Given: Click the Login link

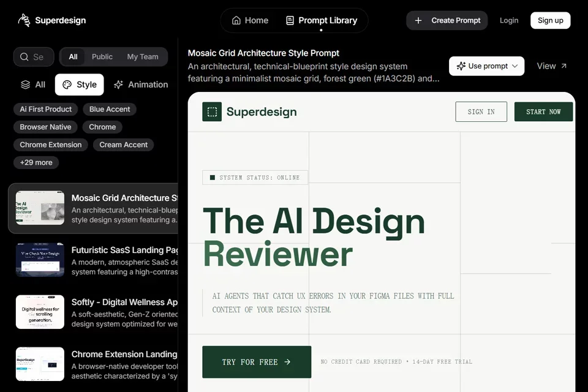Looking at the screenshot, I should coord(509,20).
